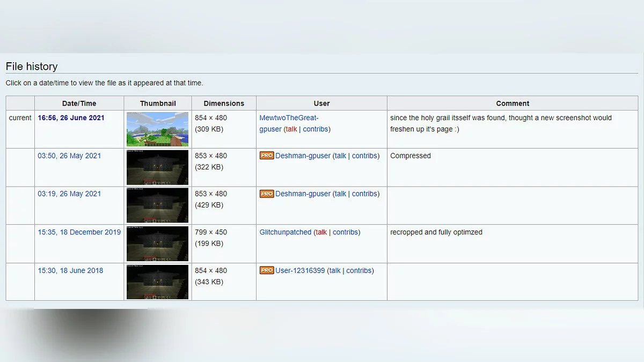View file as of 16:56, 26 June 2021

tap(71, 117)
